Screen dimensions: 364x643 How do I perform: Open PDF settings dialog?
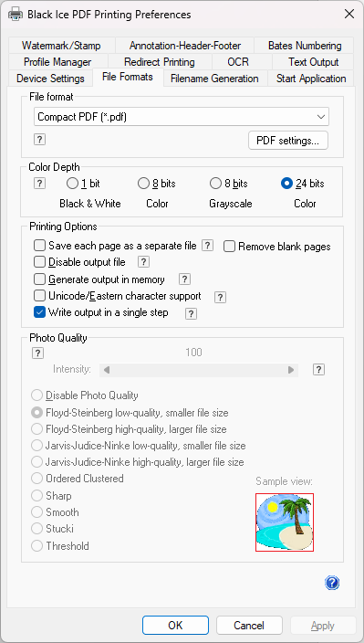288,141
